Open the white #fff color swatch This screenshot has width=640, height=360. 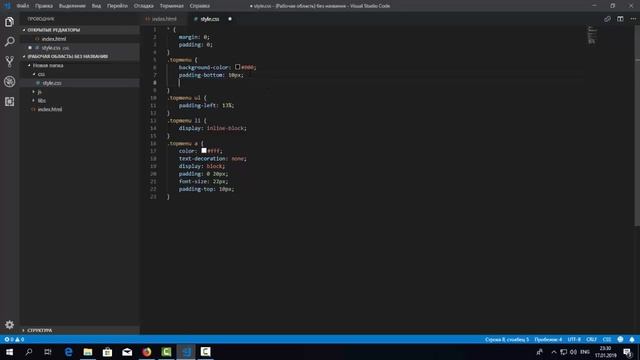point(204,151)
